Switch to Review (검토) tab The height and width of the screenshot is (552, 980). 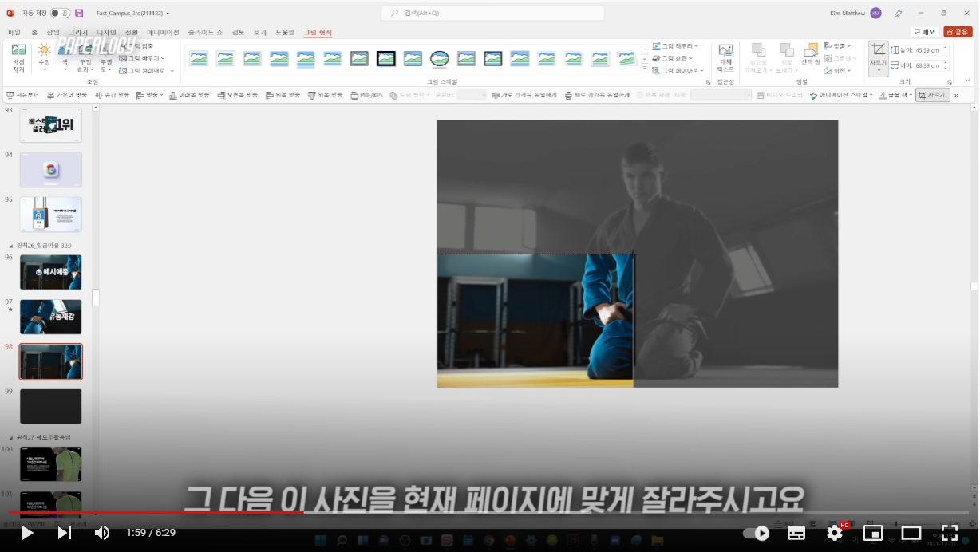click(238, 32)
